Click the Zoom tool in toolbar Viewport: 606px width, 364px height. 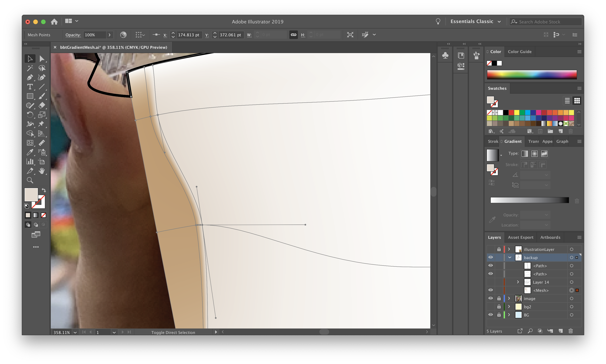click(x=30, y=180)
